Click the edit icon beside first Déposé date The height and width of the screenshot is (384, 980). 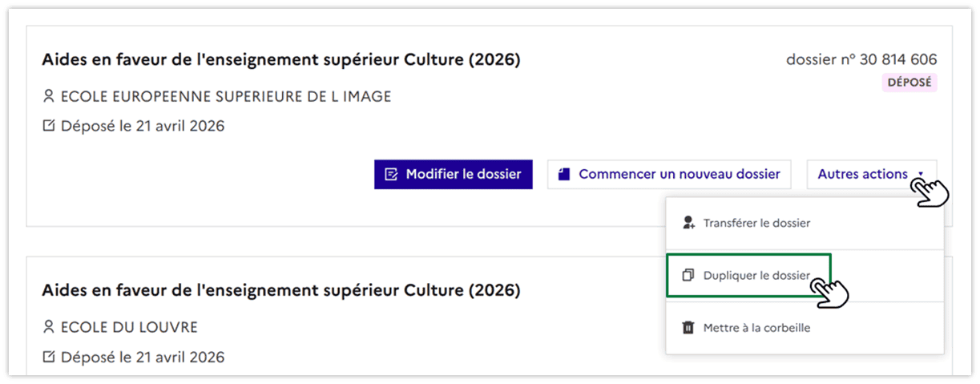click(49, 126)
